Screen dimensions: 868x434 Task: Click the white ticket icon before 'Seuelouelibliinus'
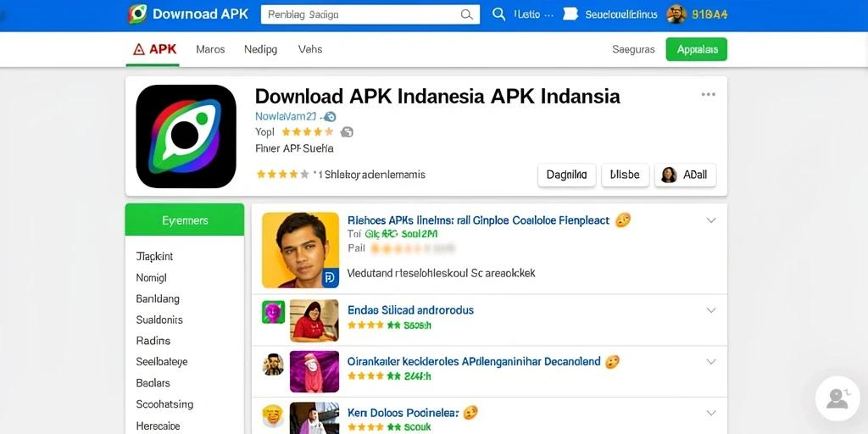[x=570, y=14]
